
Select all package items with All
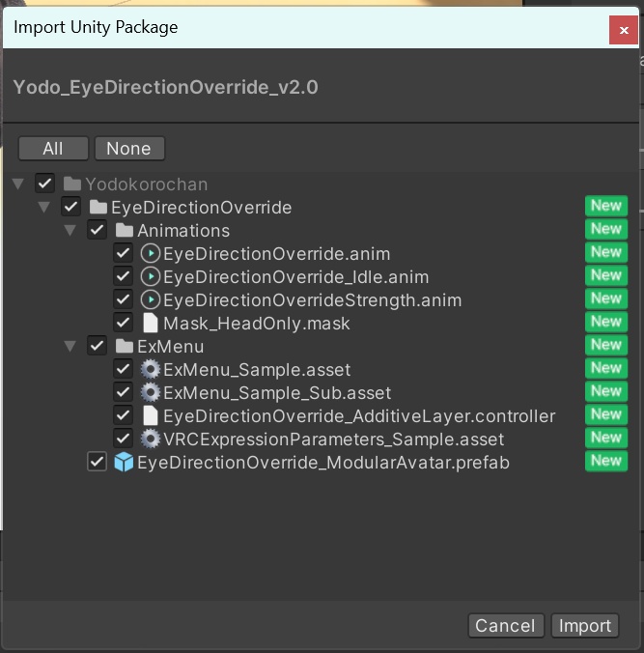pyautogui.click(x=53, y=149)
